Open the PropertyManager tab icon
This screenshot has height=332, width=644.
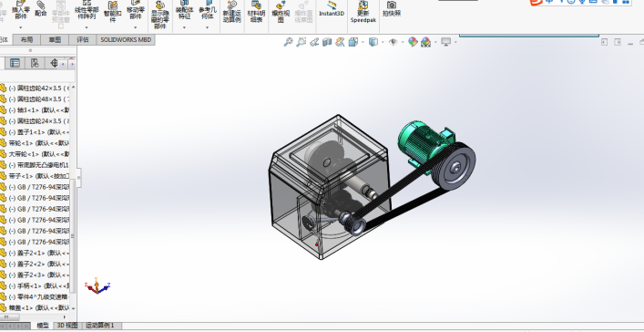[x=15, y=63]
